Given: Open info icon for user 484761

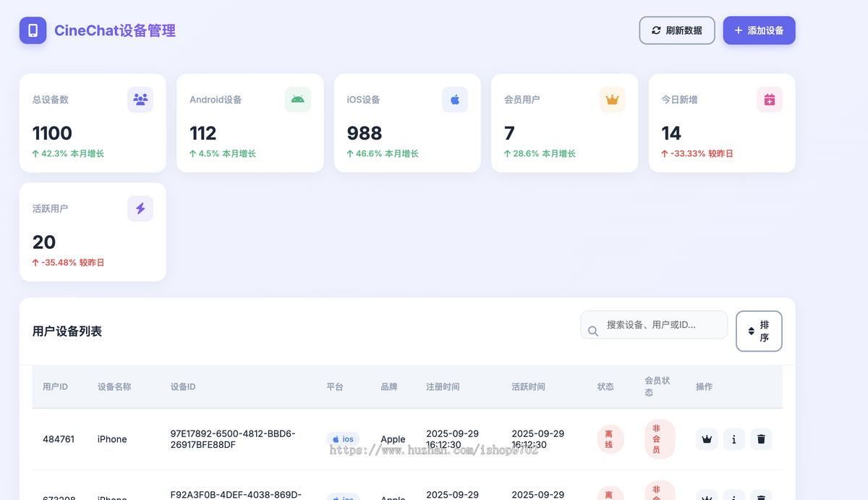Looking at the screenshot, I should (x=734, y=439).
